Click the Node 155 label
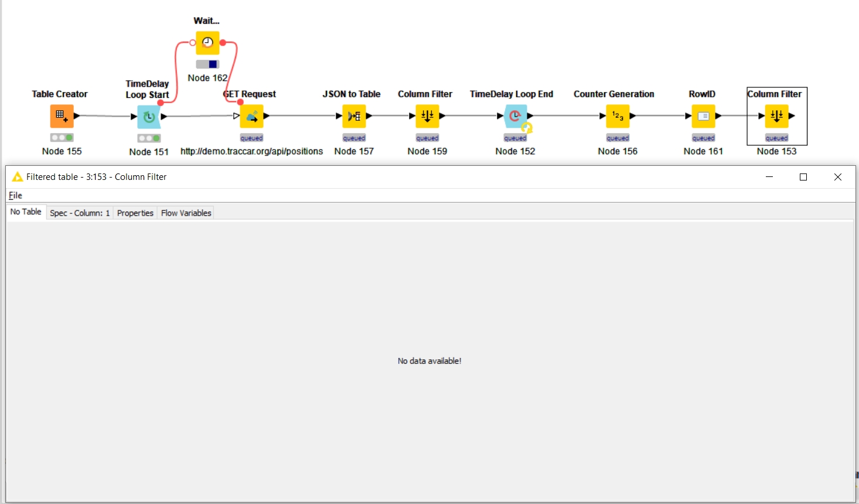 pyautogui.click(x=62, y=151)
